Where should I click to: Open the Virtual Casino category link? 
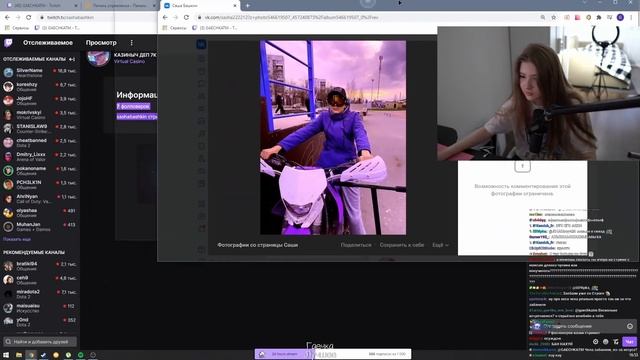(x=129, y=61)
